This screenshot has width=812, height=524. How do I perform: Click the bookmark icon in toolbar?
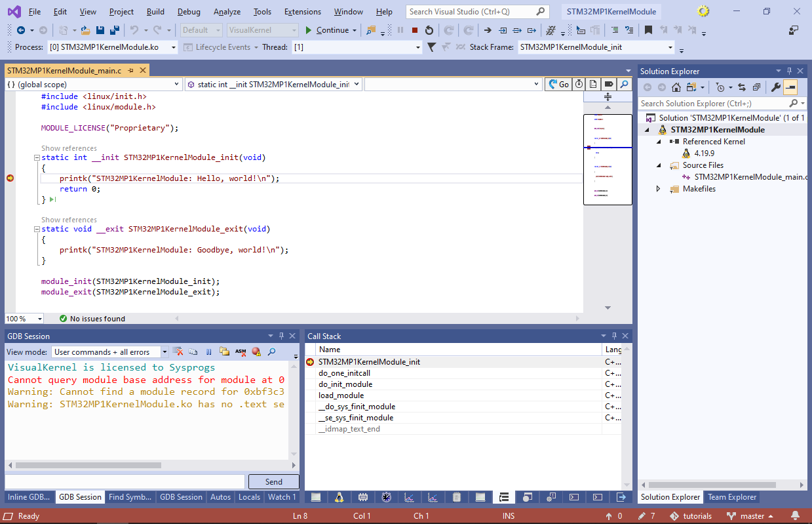(x=648, y=30)
